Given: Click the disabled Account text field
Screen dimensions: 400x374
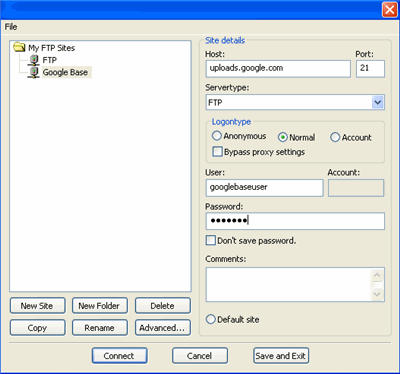Looking at the screenshot, I should (x=356, y=188).
